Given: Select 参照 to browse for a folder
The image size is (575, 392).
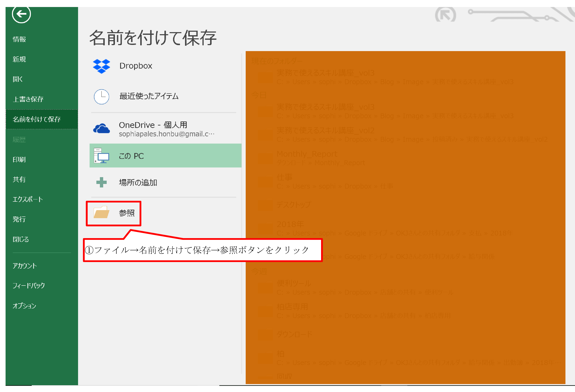Looking at the screenshot, I should coord(127,213).
